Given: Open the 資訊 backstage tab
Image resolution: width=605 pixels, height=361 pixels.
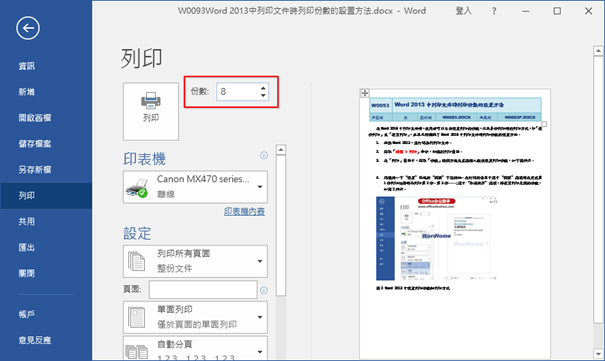Looking at the screenshot, I should coord(27,66).
